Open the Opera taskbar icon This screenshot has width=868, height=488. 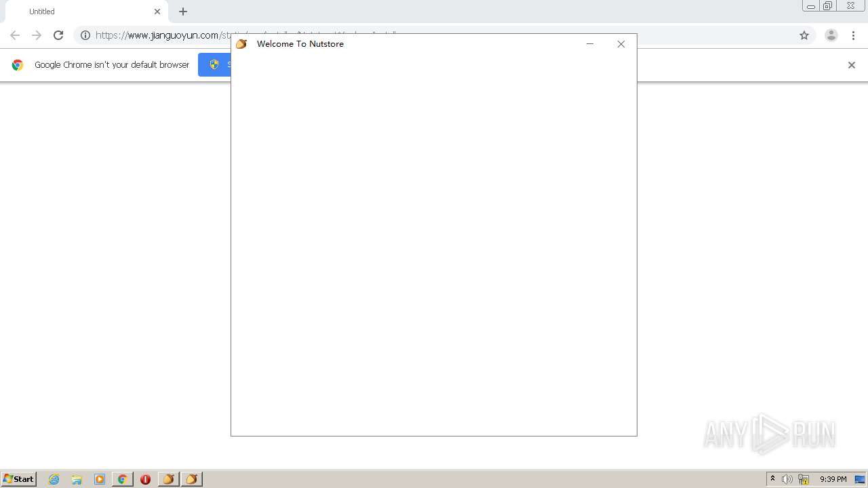145,479
